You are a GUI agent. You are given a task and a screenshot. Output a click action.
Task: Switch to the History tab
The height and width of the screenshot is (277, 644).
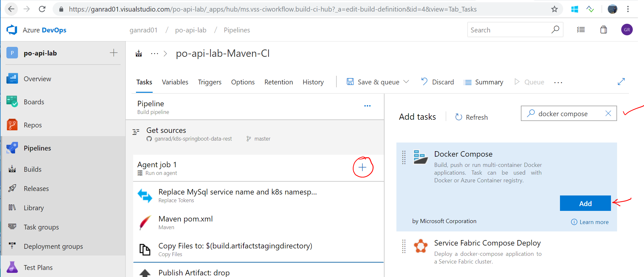pos(313,82)
